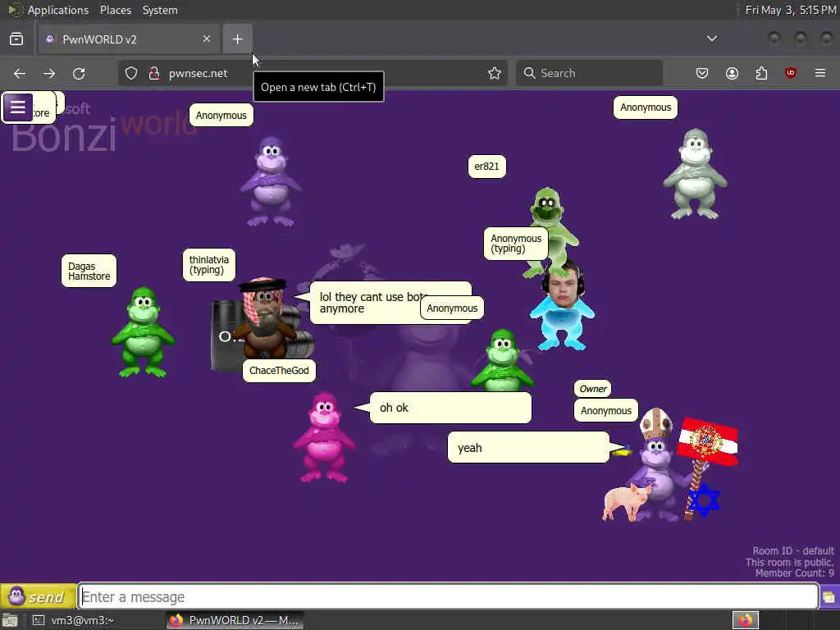This screenshot has height=630, width=840.
Task: Click the chat log icon beside message field
Action: pos(829,596)
